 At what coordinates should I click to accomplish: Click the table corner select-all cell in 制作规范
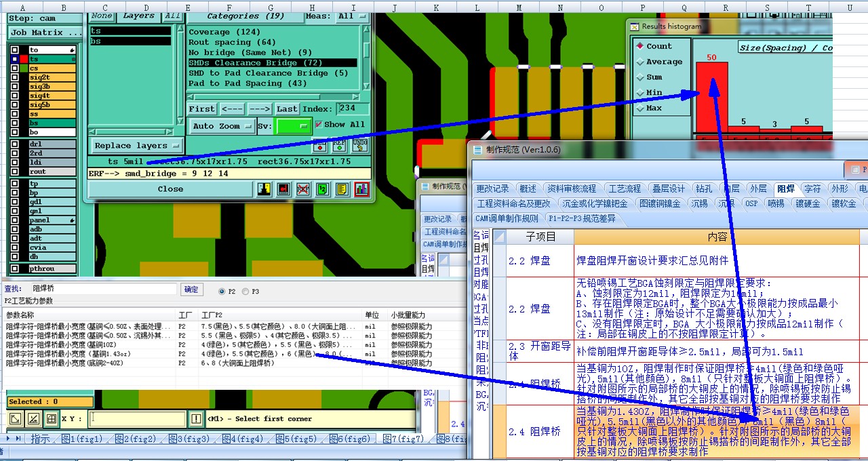[x=499, y=237]
